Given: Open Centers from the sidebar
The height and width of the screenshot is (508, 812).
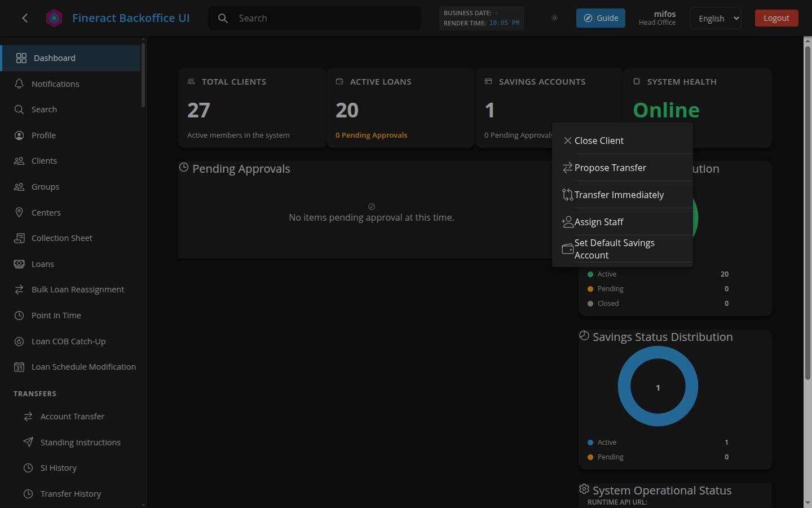Looking at the screenshot, I should [x=70, y=212].
